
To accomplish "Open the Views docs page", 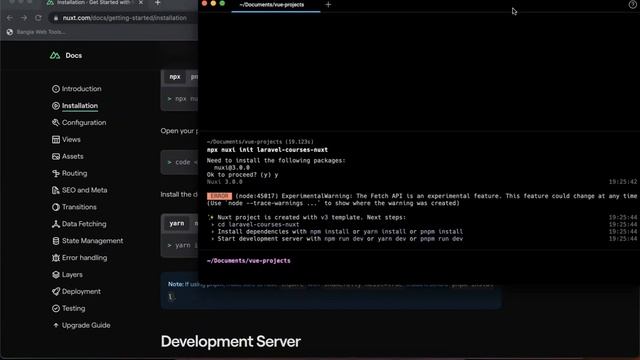I will (x=71, y=140).
